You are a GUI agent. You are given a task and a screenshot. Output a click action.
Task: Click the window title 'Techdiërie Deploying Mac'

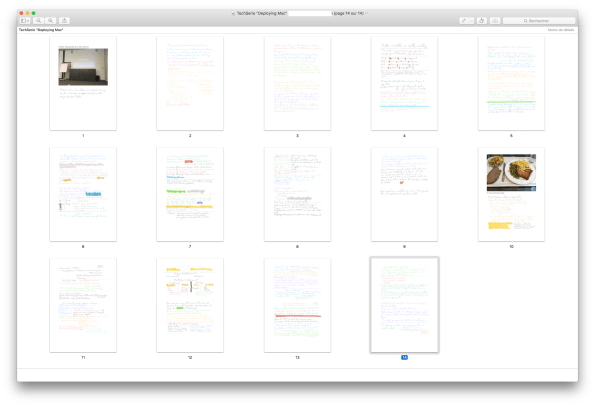261,13
